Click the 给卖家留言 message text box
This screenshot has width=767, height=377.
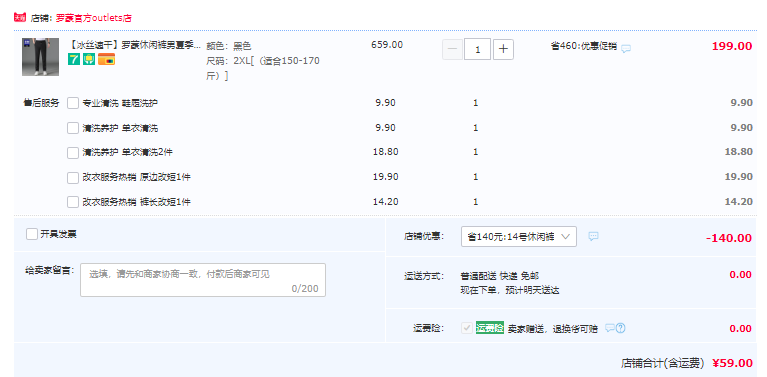pos(203,280)
